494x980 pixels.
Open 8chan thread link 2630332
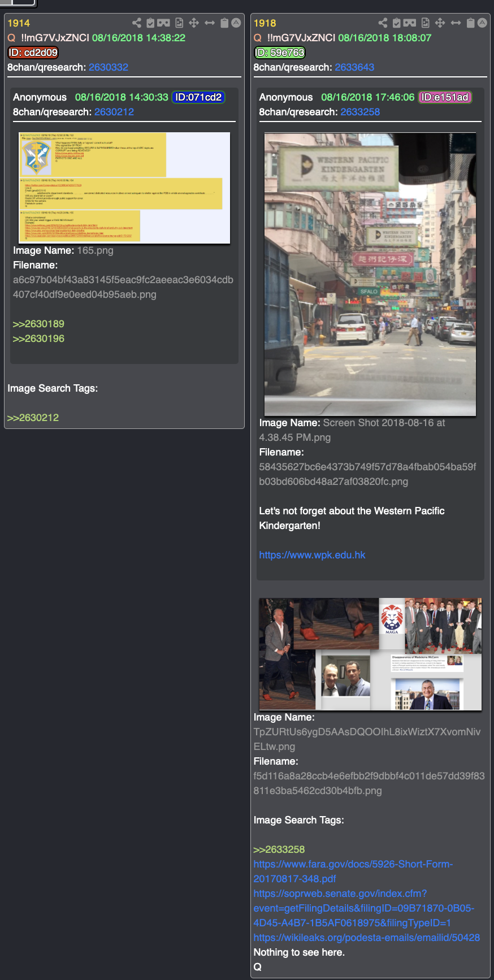[x=109, y=67]
